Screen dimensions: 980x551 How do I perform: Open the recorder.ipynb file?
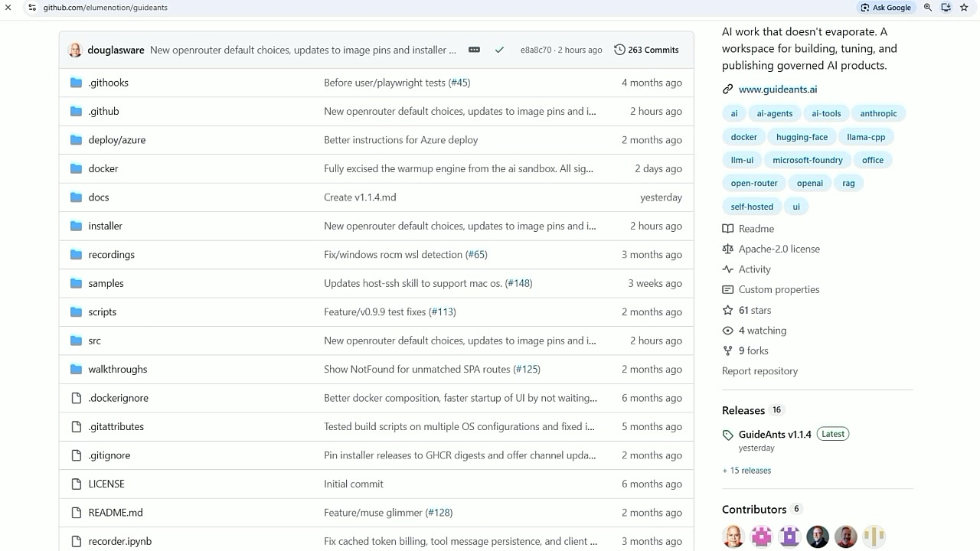point(119,541)
